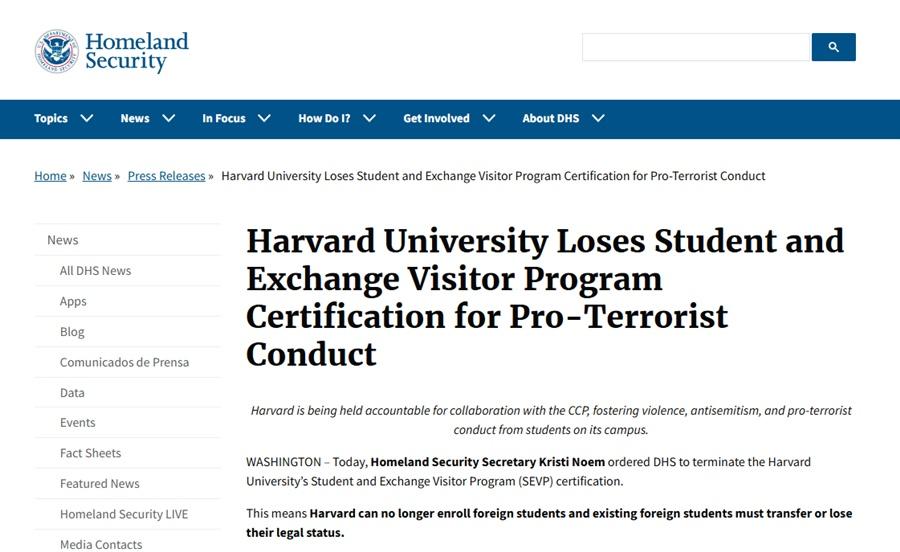Open the In Focus dropdown chevron
This screenshot has height=552, width=900.
pyautogui.click(x=264, y=118)
